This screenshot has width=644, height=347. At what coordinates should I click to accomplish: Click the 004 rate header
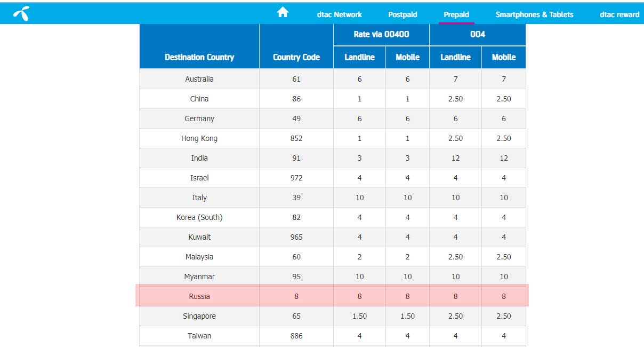(x=477, y=34)
